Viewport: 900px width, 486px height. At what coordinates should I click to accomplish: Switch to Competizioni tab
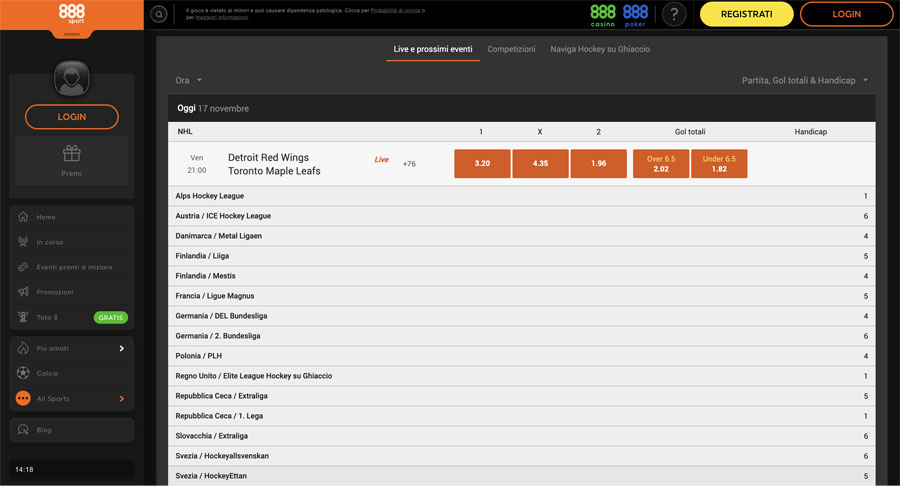point(511,49)
